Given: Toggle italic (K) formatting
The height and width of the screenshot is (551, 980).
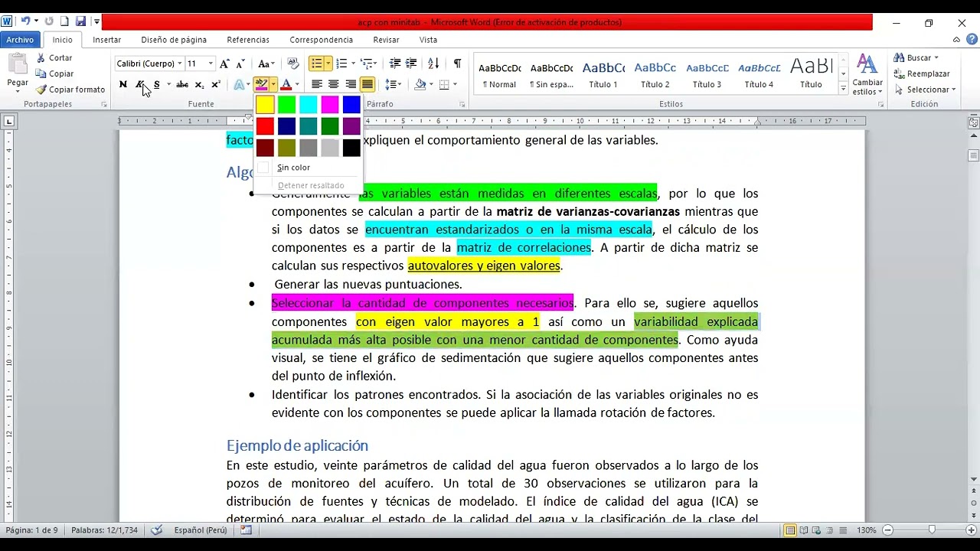Looking at the screenshot, I should click(x=139, y=85).
